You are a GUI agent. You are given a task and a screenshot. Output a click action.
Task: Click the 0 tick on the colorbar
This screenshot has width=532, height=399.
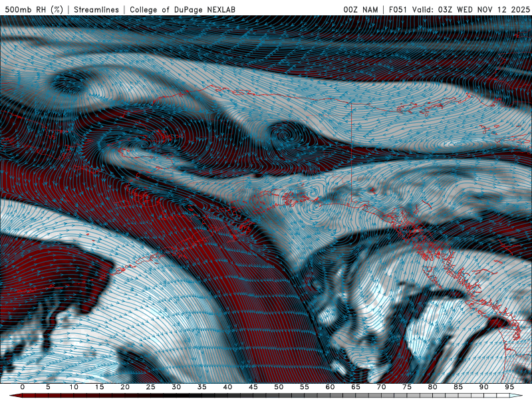23,387
